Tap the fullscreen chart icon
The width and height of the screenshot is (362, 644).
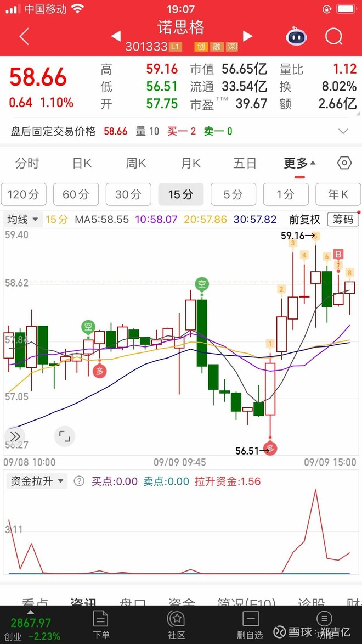click(x=65, y=436)
